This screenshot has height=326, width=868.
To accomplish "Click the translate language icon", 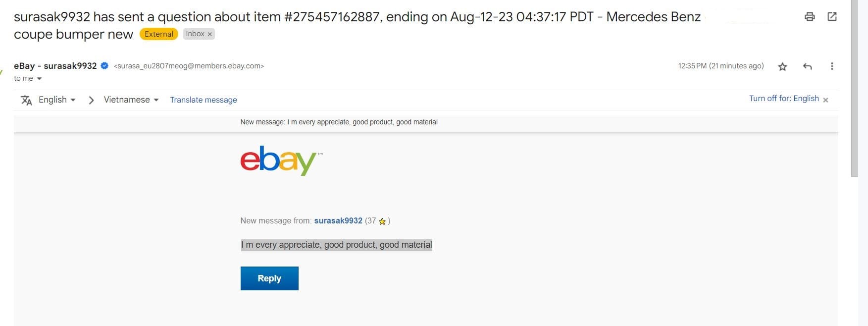I will (x=26, y=100).
